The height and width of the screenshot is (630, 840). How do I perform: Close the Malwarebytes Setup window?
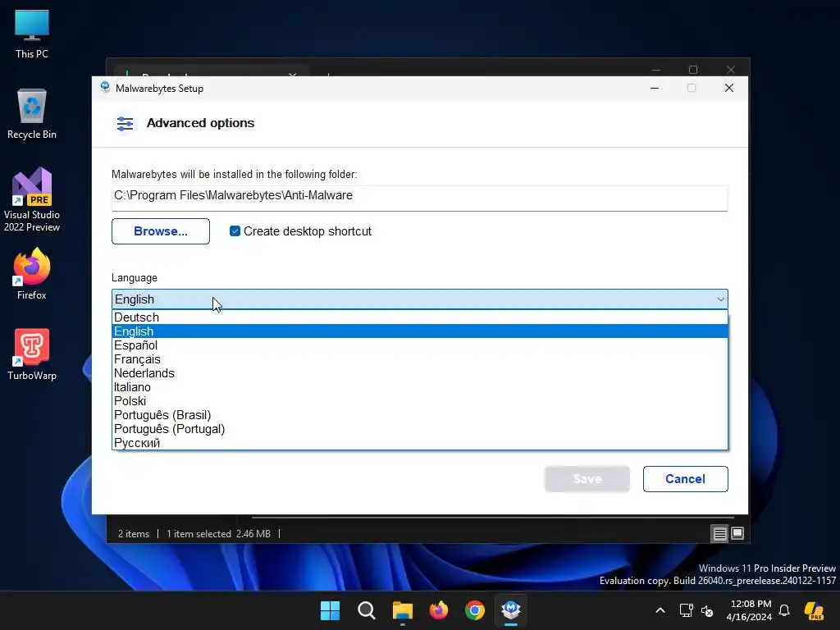click(729, 88)
